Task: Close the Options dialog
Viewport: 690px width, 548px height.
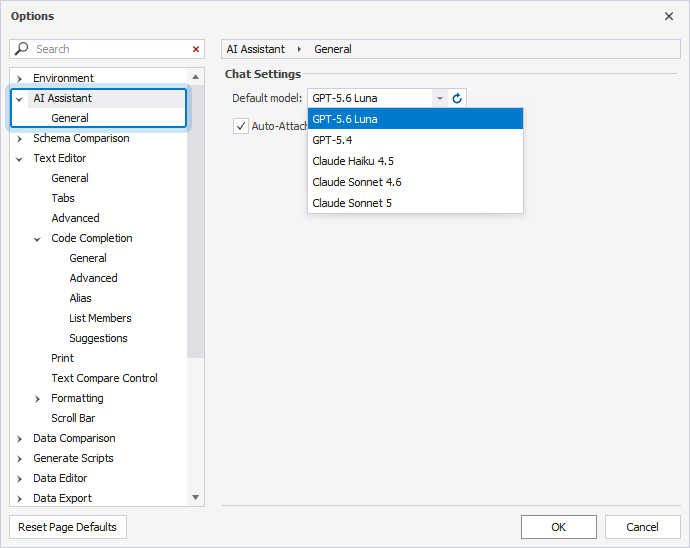Action: pos(669,16)
